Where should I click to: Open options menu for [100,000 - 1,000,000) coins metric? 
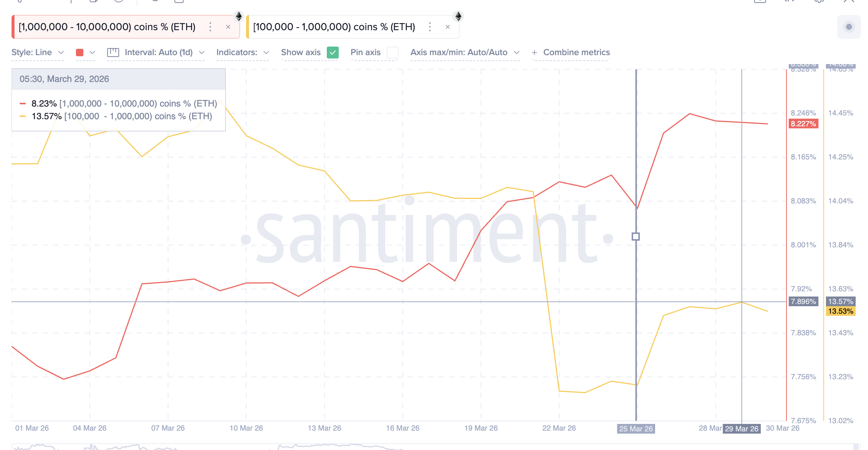(430, 27)
